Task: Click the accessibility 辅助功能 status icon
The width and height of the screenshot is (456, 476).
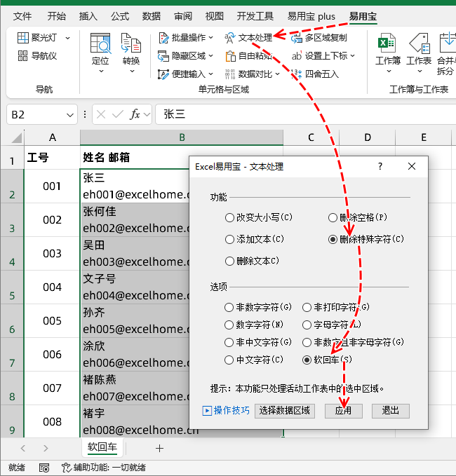Action: [67, 468]
